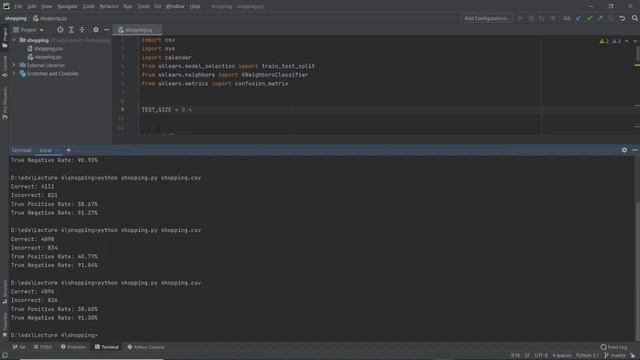Click UTF-8 encoding in status bar
This screenshot has height=360, width=640.
point(541,356)
